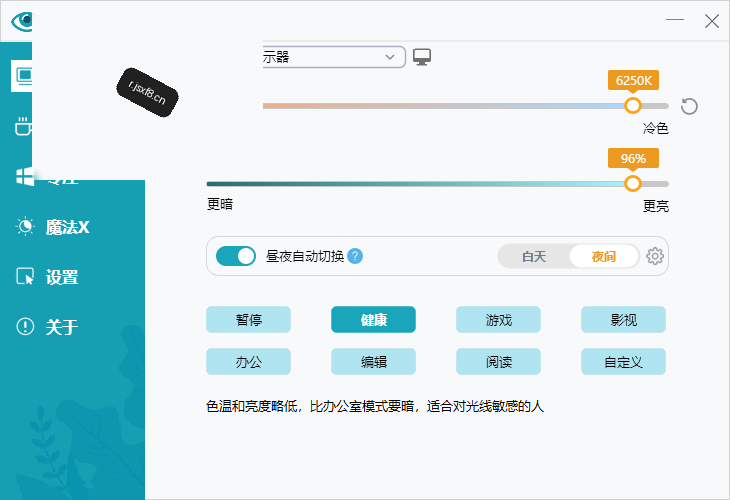Screen dimensions: 730x500
Task: Open the 关于 about sidebar item
Action: (x=47, y=327)
